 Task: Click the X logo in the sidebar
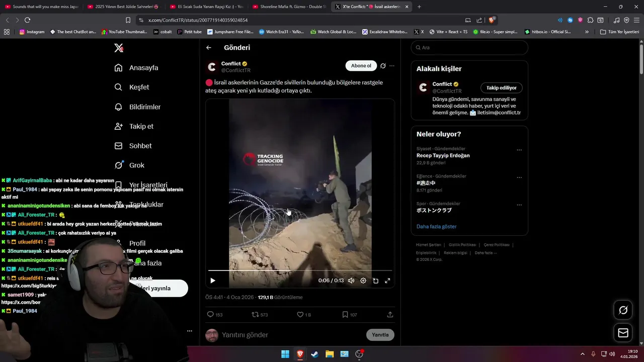(118, 48)
